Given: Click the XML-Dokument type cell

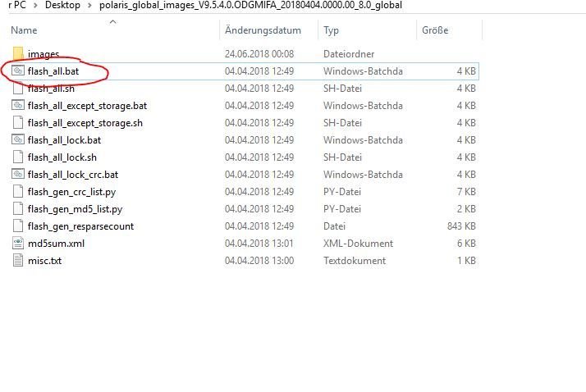Looking at the screenshot, I should click(358, 244).
